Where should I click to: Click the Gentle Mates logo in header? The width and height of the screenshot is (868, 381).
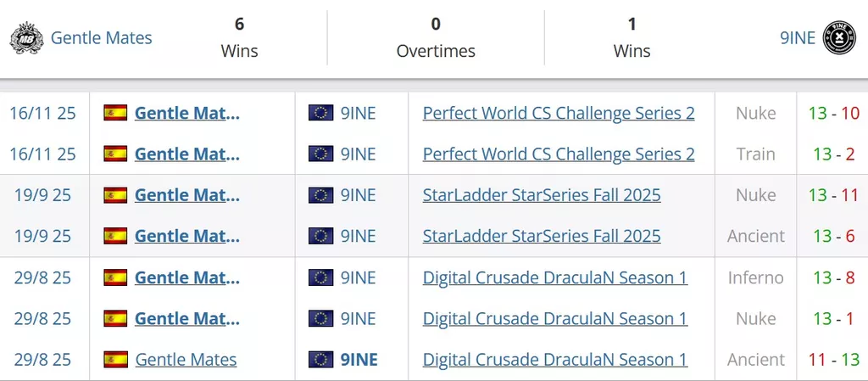pos(27,38)
